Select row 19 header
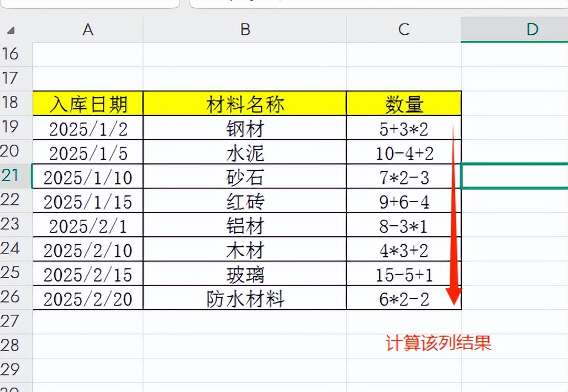 point(16,127)
